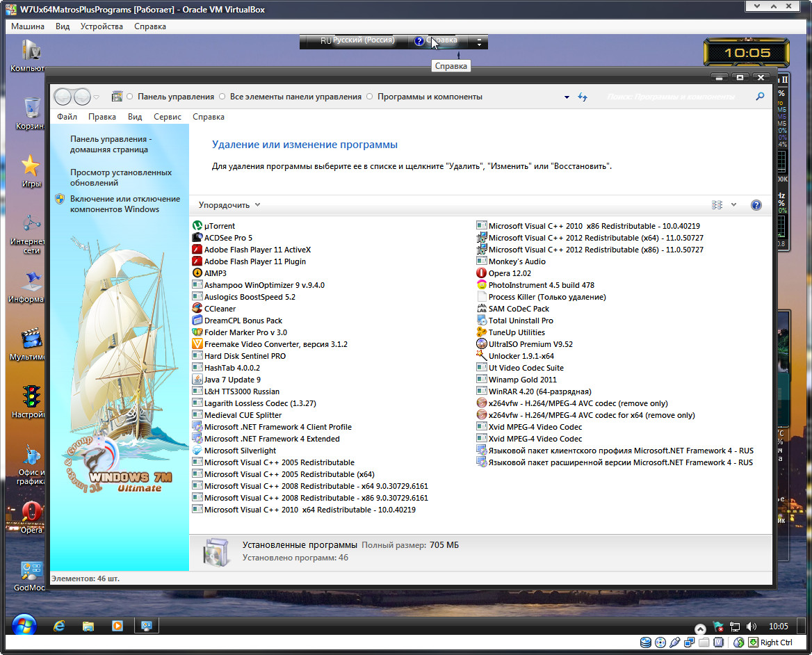Open Панель управления - домашняя страница link
Screen dimensions: 812x655
[x=111, y=145]
